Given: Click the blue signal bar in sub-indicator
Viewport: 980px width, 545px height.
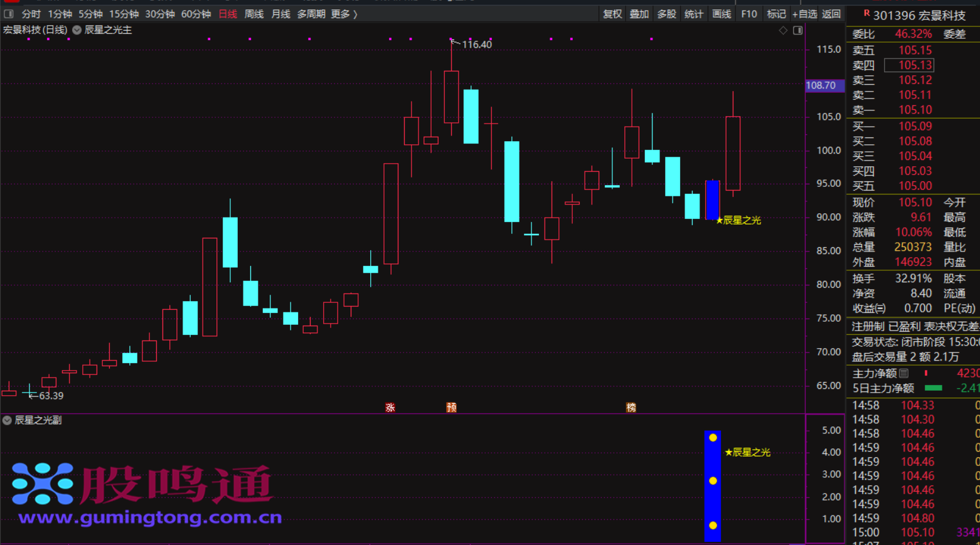Looking at the screenshot, I should pyautogui.click(x=713, y=502).
